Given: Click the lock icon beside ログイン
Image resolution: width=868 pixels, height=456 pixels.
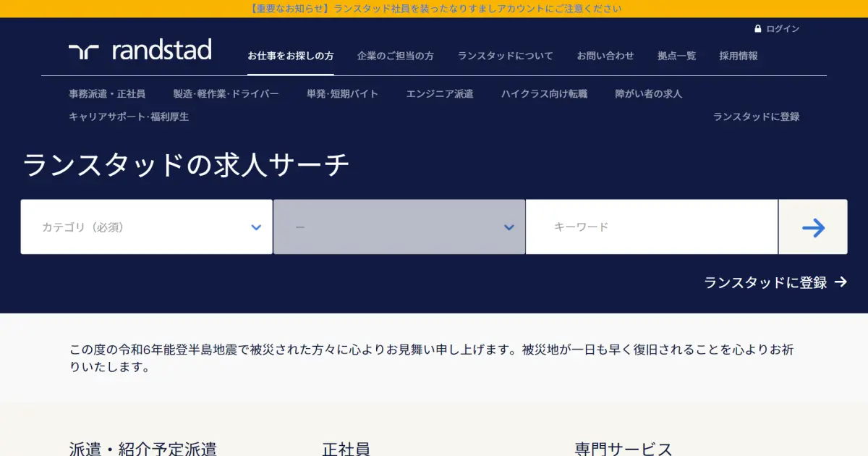Looking at the screenshot, I should pyautogui.click(x=757, y=29).
